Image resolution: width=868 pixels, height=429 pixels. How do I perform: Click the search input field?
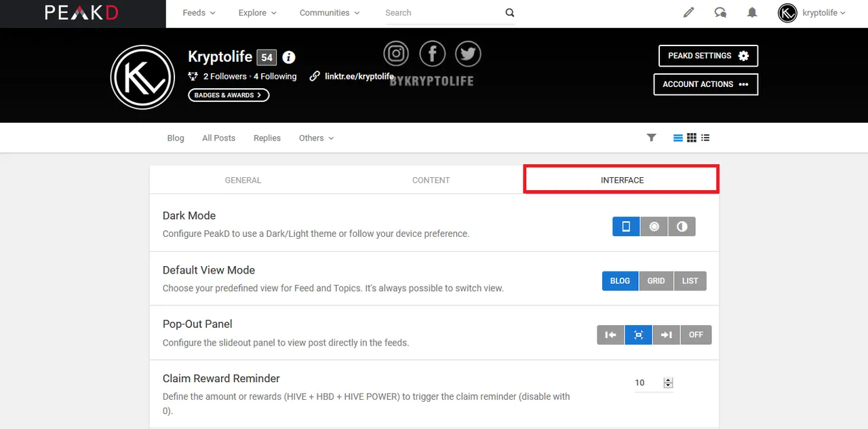pos(444,13)
